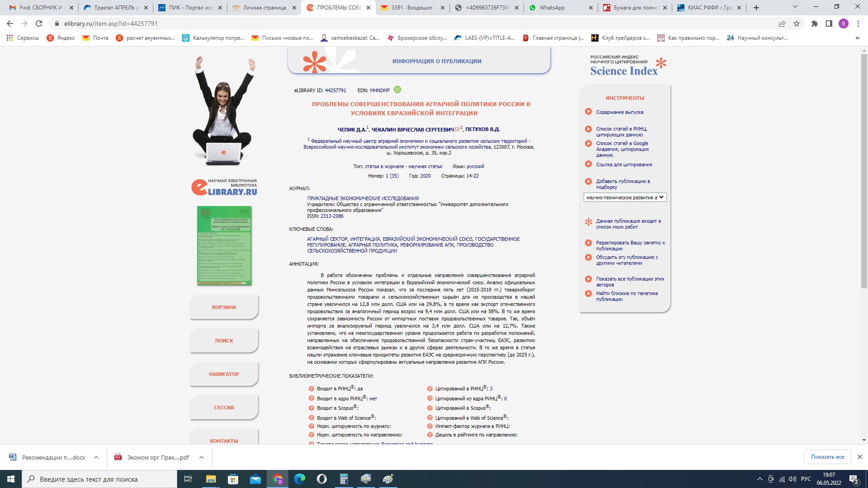The height and width of the screenshot is (488, 868).
Task: Open the notifications center icon
Action: point(854,479)
